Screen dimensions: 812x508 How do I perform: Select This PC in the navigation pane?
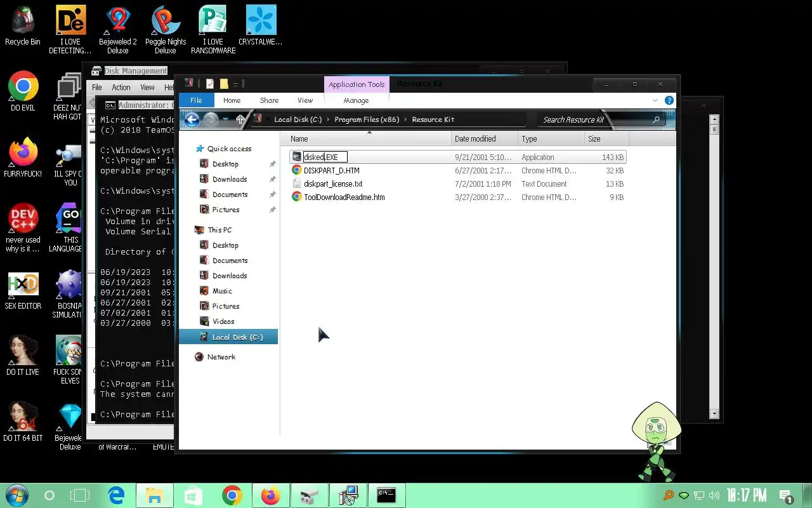point(219,230)
